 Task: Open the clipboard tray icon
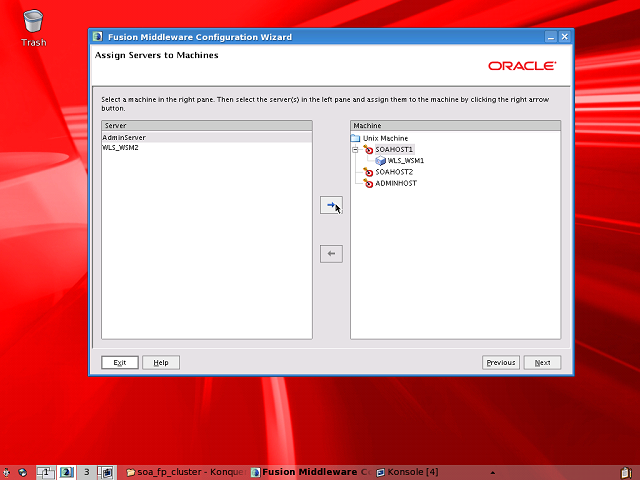627,473
